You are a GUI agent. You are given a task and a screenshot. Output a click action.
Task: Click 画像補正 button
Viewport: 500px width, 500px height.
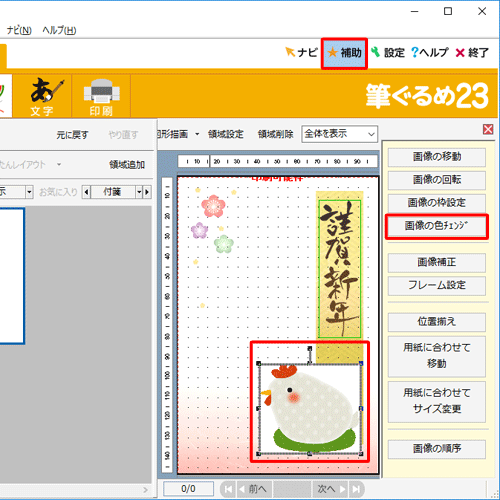[x=437, y=262]
